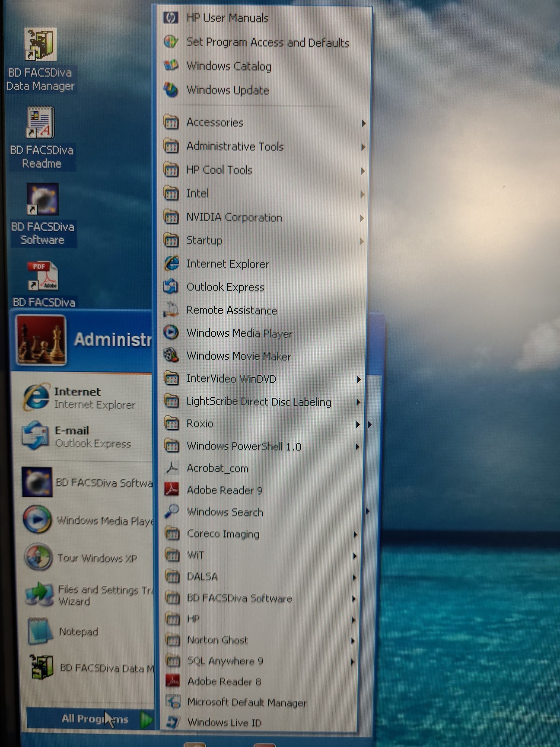
Task: Click Tour Windows XP icon in Start menu
Action: (38, 557)
